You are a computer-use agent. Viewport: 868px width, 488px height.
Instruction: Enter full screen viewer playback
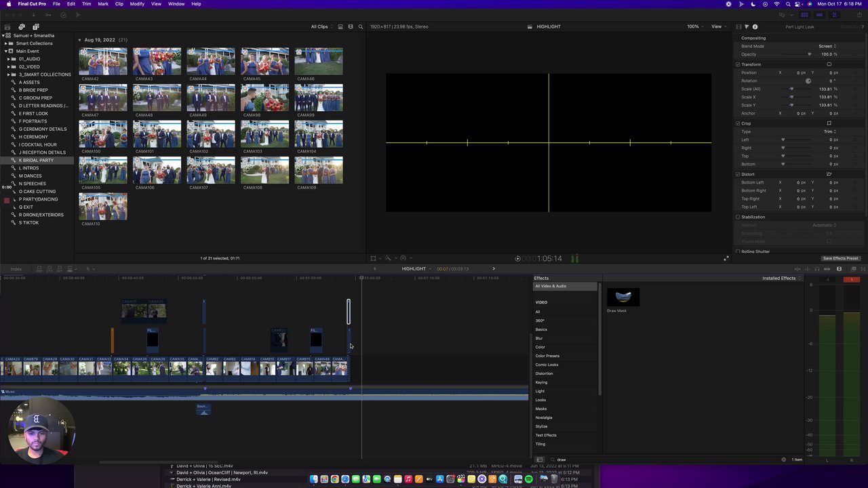726,258
